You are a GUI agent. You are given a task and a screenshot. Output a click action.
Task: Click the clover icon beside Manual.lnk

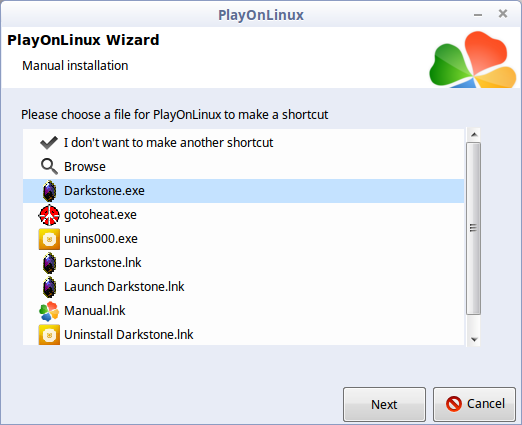(x=49, y=311)
